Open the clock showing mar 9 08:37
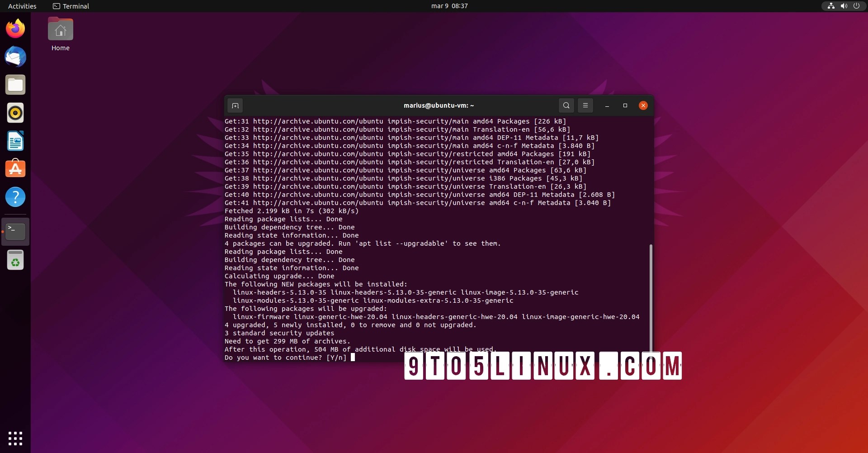The width and height of the screenshot is (868, 453). point(449,6)
